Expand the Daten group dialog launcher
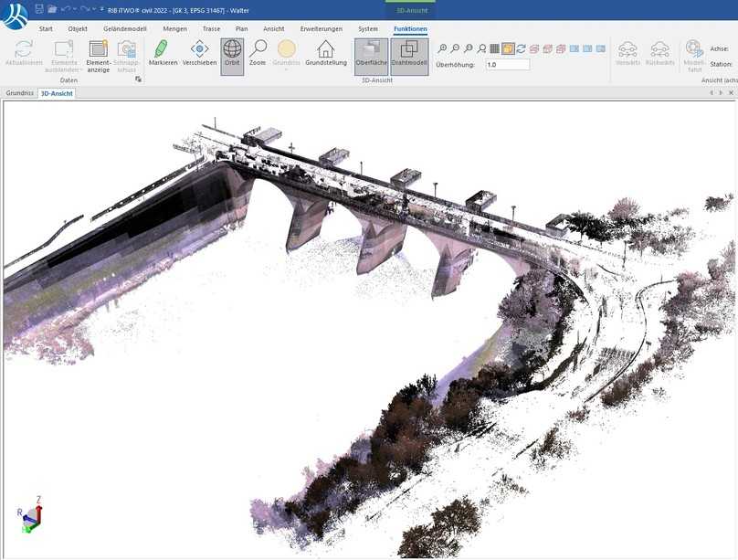Viewport: 738px width, 560px height. [139, 80]
